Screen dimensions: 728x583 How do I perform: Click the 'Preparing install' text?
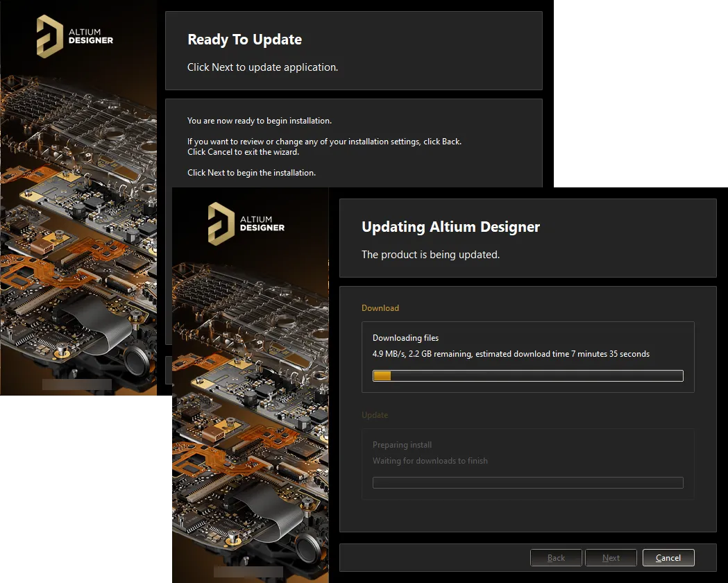tap(402, 445)
